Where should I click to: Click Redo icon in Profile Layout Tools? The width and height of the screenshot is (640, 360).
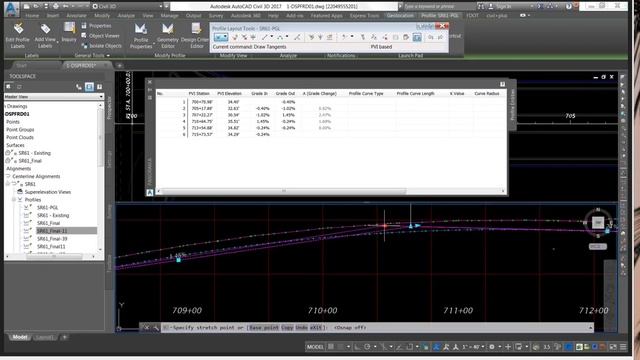click(x=440, y=37)
